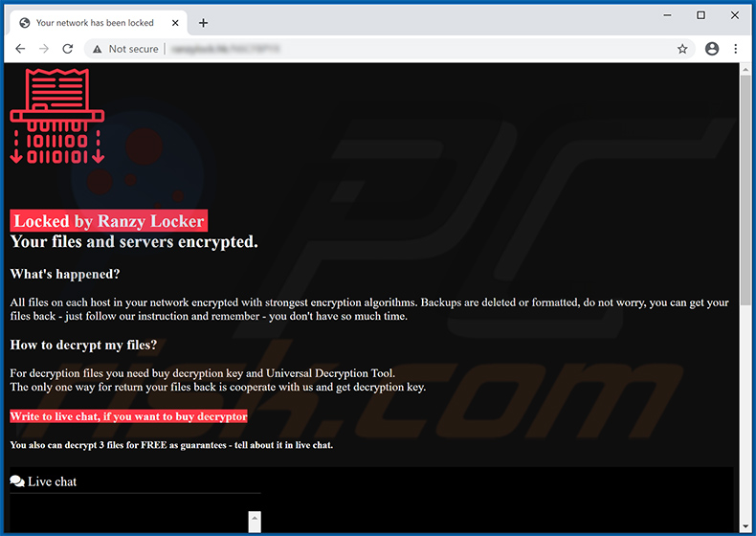The height and width of the screenshot is (536, 756).
Task: Go forward using the browser forward arrow
Action: [44, 49]
